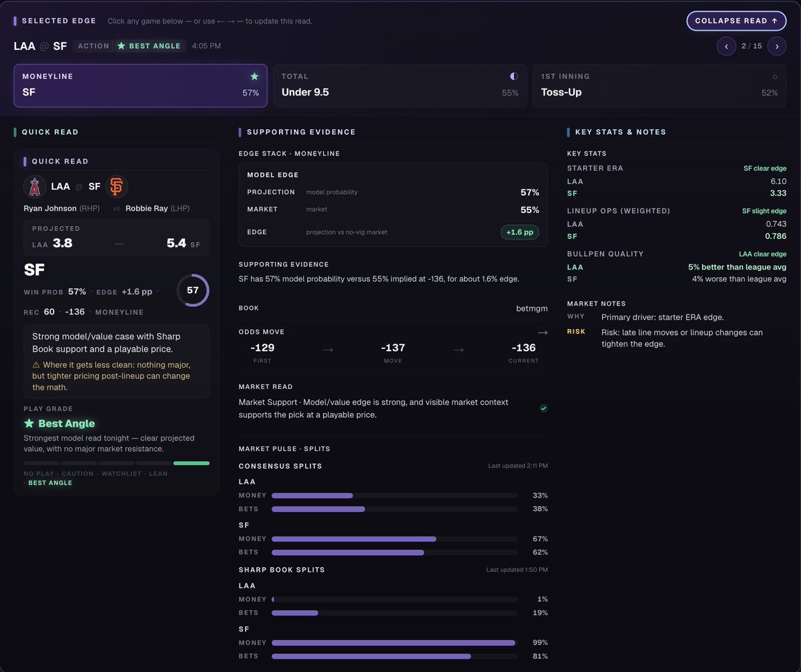Image resolution: width=801 pixels, height=672 pixels.
Task: Click the Angels team logo
Action: [x=35, y=188]
